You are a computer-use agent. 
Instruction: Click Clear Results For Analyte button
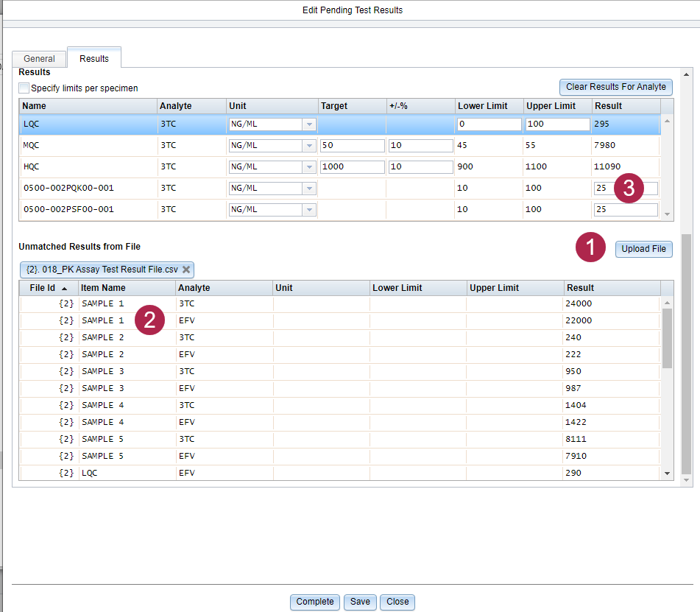(x=616, y=87)
